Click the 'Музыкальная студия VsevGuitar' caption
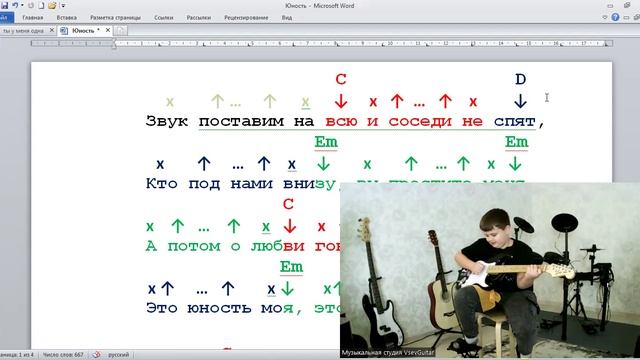Viewport: 640px width, 360px height. coord(387,353)
